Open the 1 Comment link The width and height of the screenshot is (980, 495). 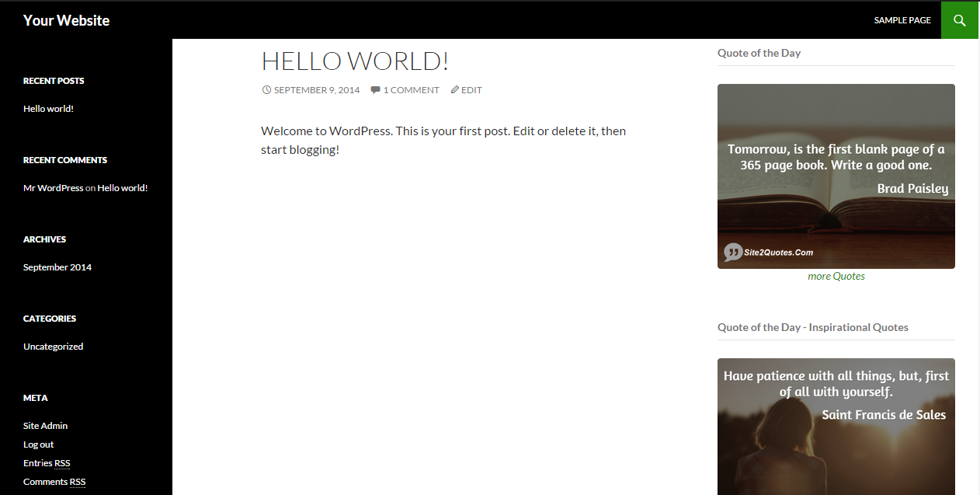pos(411,90)
